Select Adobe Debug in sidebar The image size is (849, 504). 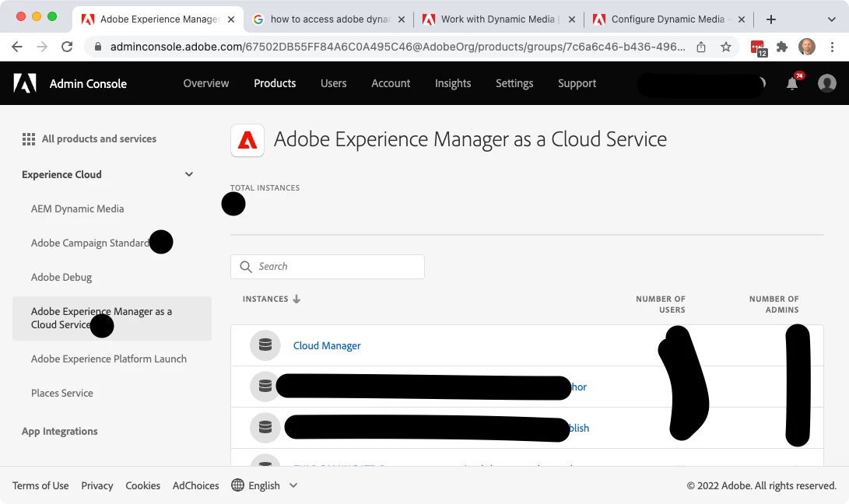point(61,277)
